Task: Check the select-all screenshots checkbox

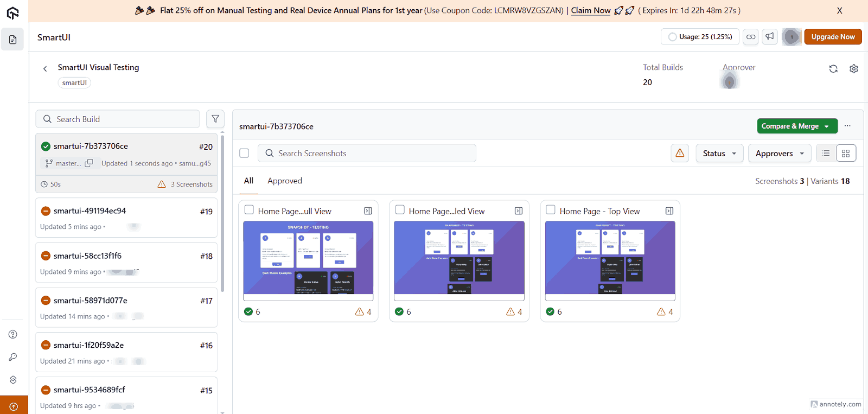Action: [244, 154]
